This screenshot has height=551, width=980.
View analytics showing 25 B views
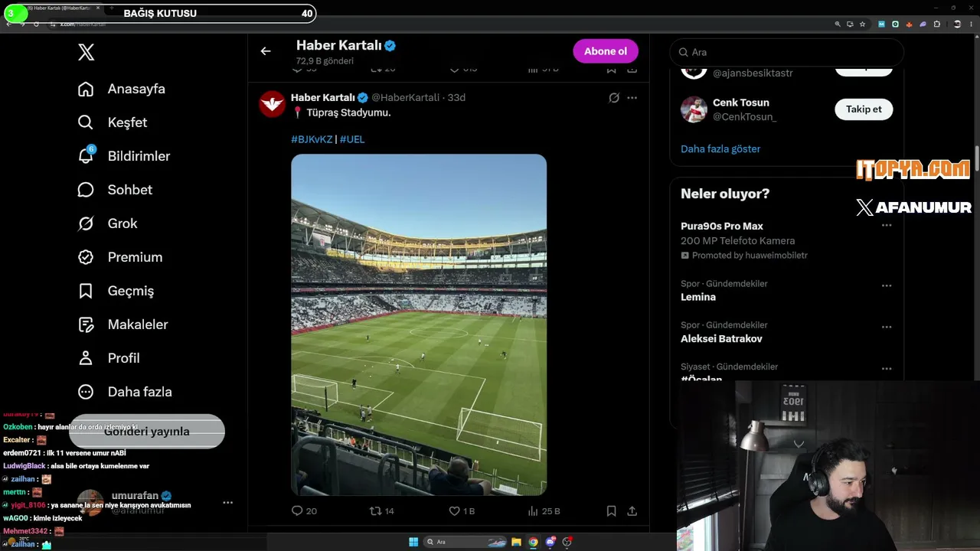(x=544, y=511)
